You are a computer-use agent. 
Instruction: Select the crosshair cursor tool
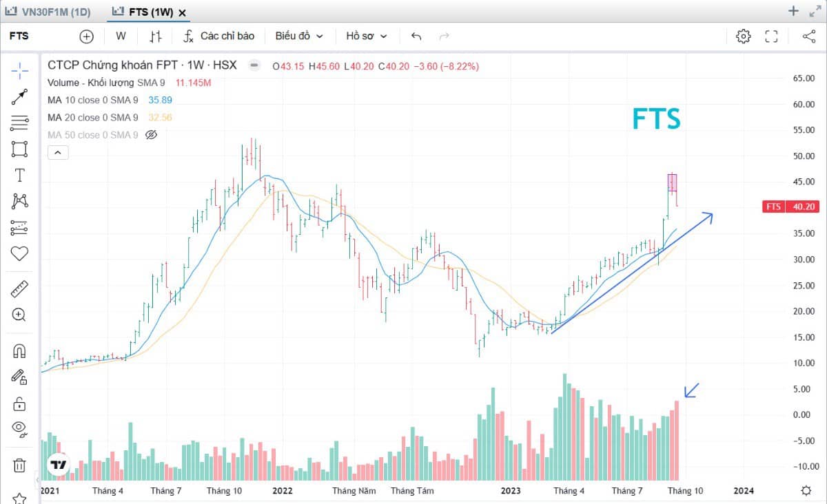pyautogui.click(x=19, y=70)
